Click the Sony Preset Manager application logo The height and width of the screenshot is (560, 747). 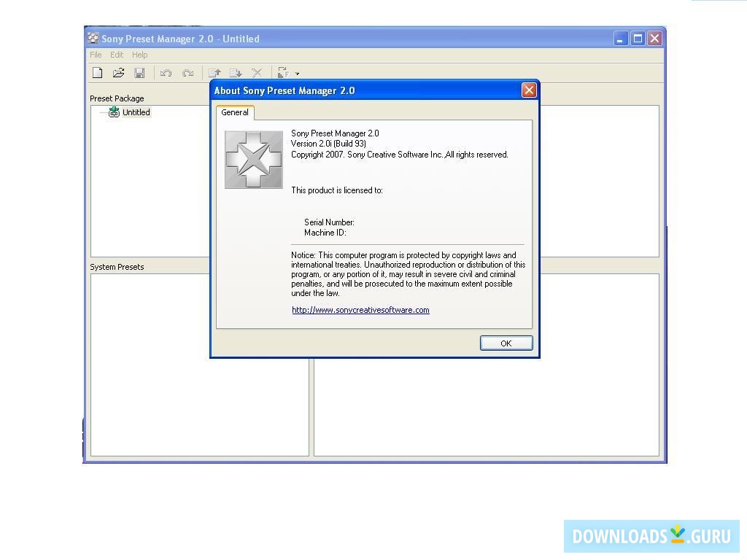[x=253, y=159]
